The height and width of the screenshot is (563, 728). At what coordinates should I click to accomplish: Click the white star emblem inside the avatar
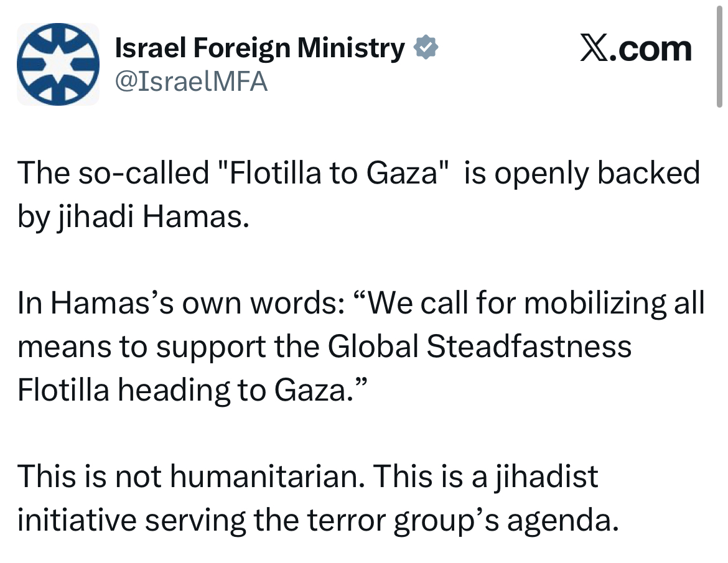click(58, 64)
